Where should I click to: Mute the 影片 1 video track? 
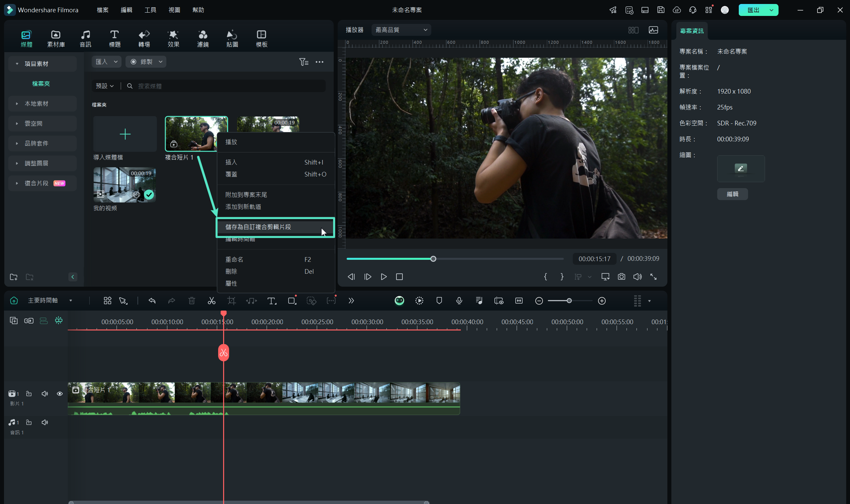[44, 394]
